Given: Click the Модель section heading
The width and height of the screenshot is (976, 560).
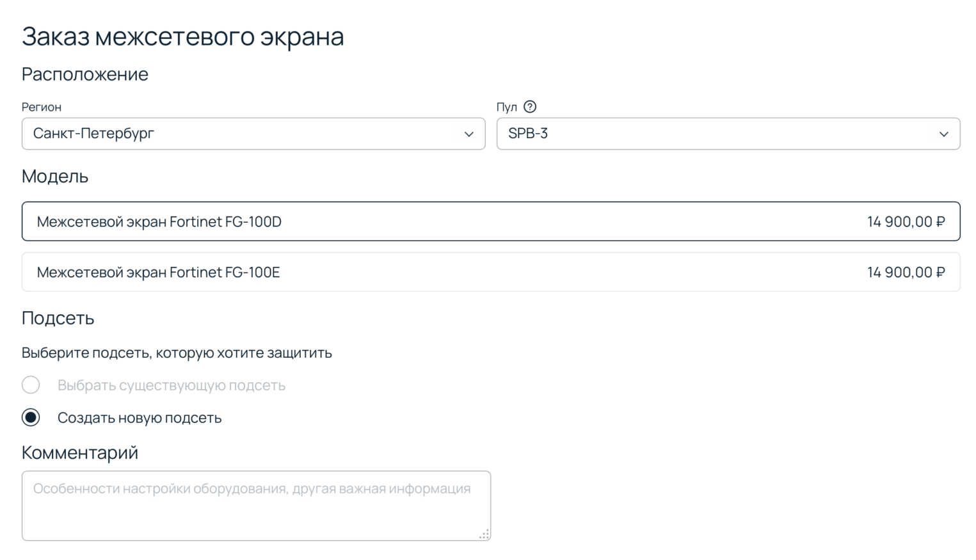Looking at the screenshot, I should [55, 176].
